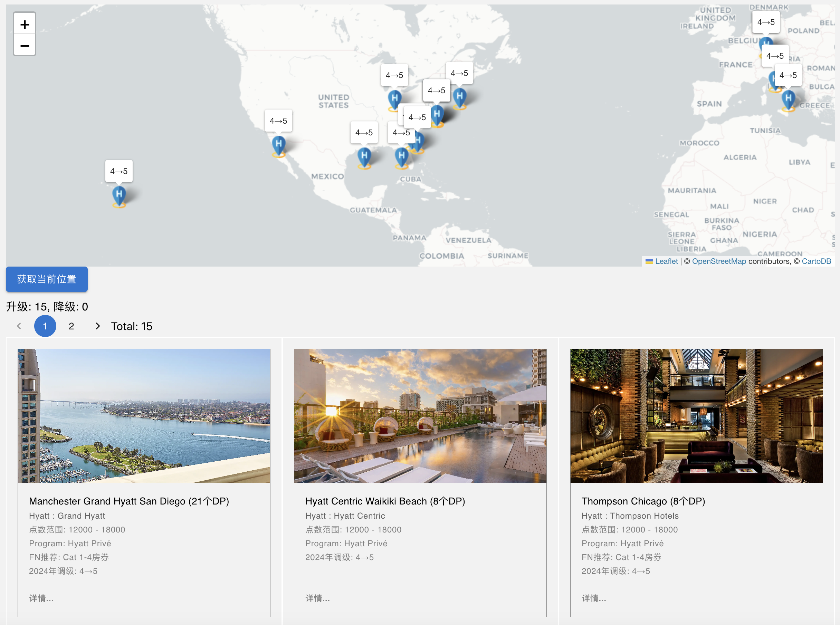Click 'Hyatt : Grand Hyatt' brand text
The image size is (840, 625).
click(x=67, y=516)
